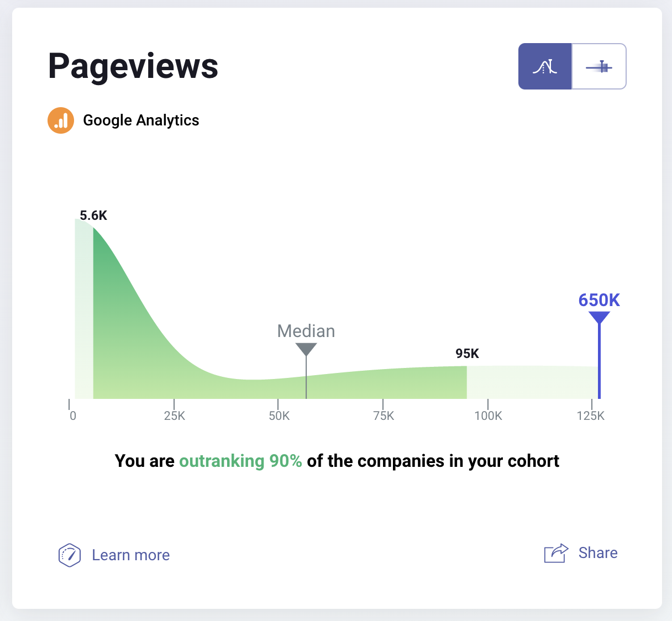Select the Pageviews card title
Screen dimensions: 672x621
tap(133, 66)
